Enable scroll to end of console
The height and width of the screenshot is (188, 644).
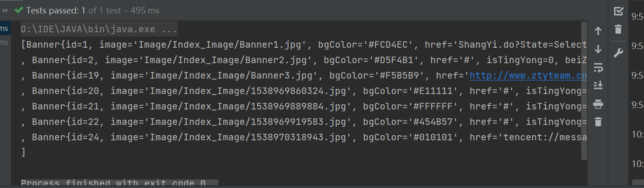tap(598, 85)
